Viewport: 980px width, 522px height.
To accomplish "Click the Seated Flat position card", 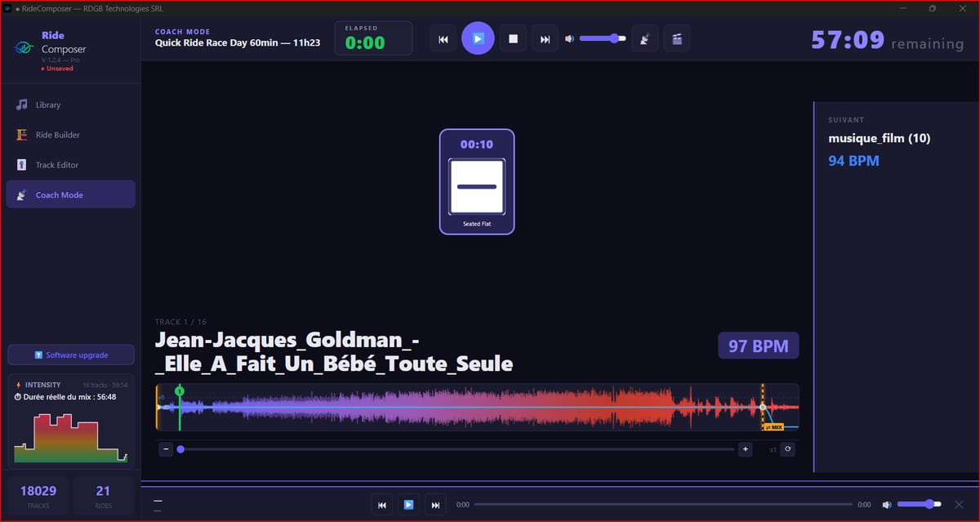I will [477, 181].
